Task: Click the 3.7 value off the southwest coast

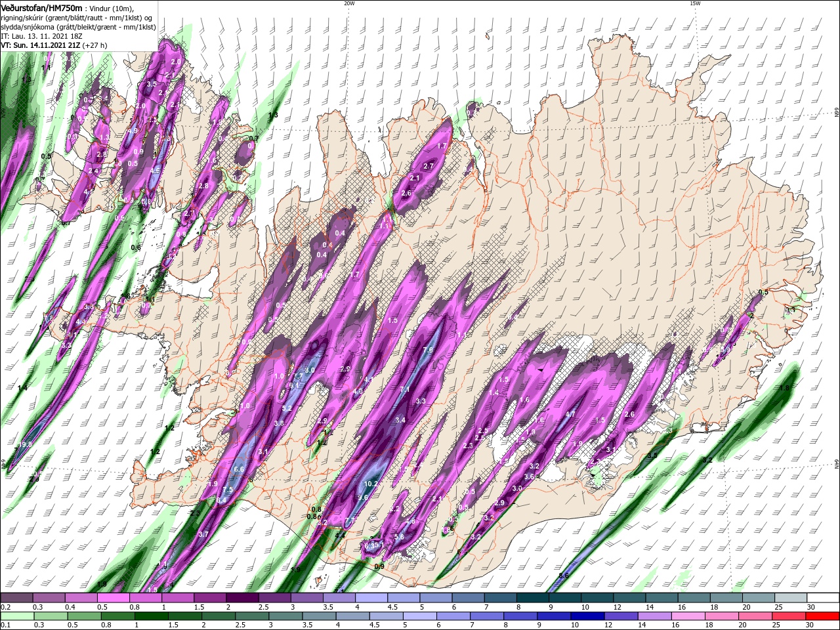Action: click(x=203, y=534)
